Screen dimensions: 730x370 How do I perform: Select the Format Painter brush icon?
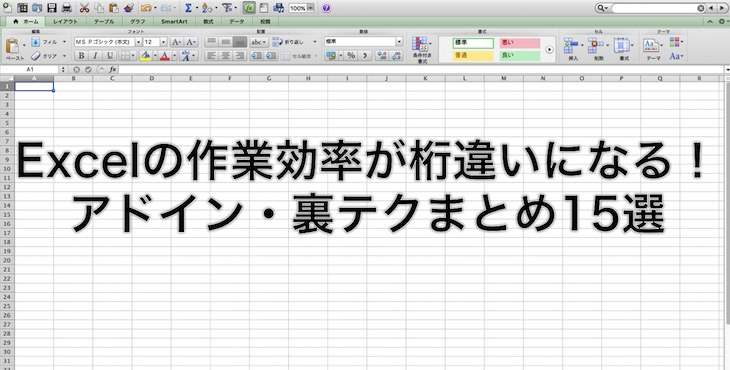coord(129,7)
